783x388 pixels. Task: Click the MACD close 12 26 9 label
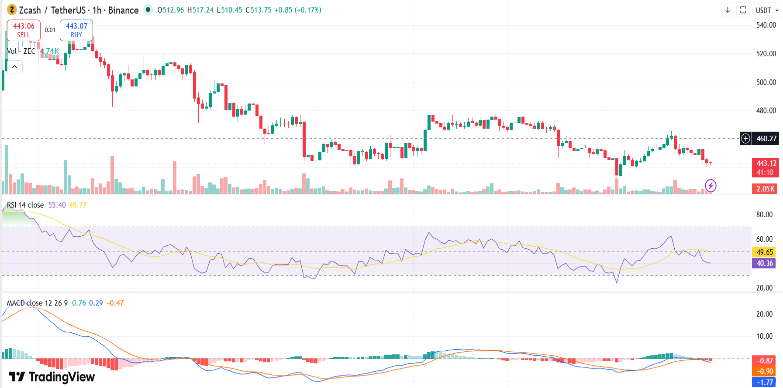(x=36, y=303)
